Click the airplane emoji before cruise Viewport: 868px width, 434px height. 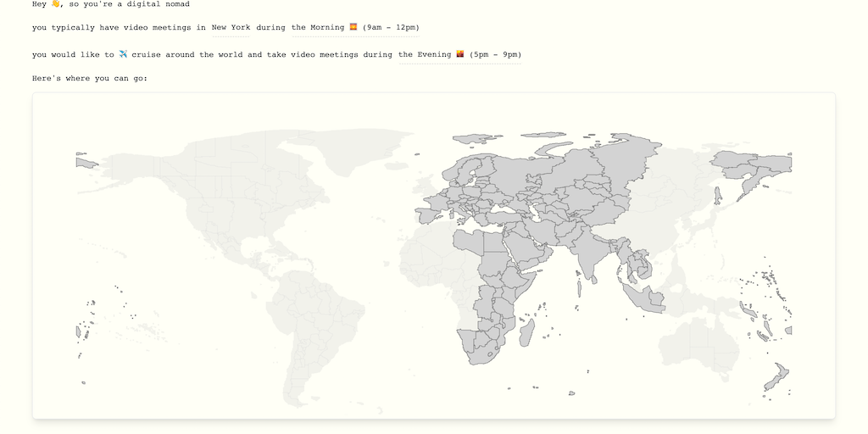pos(123,54)
